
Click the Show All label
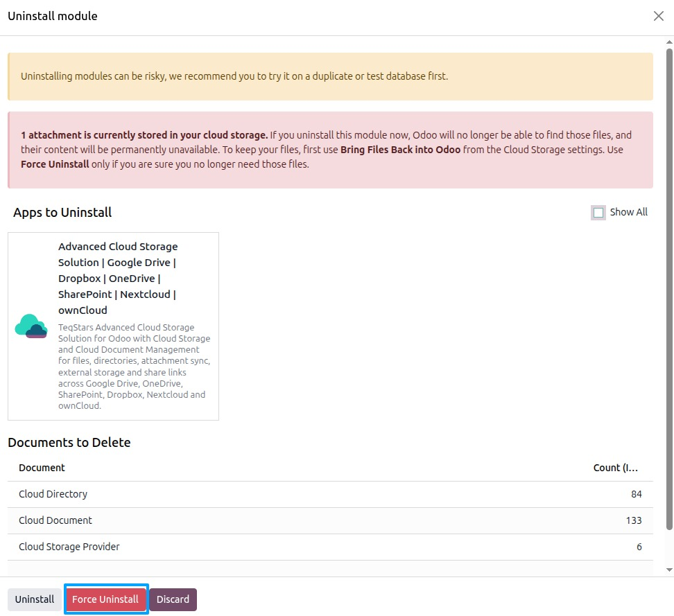[628, 212]
